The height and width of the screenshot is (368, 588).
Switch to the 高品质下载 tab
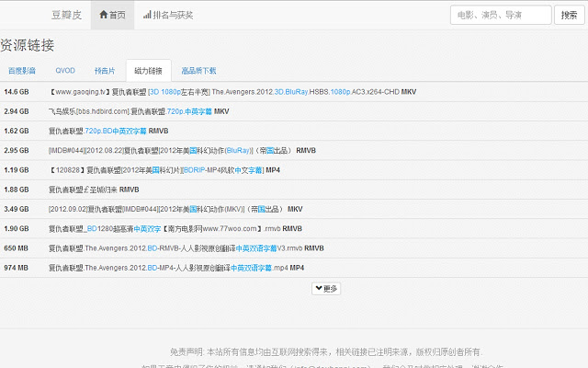pos(198,71)
